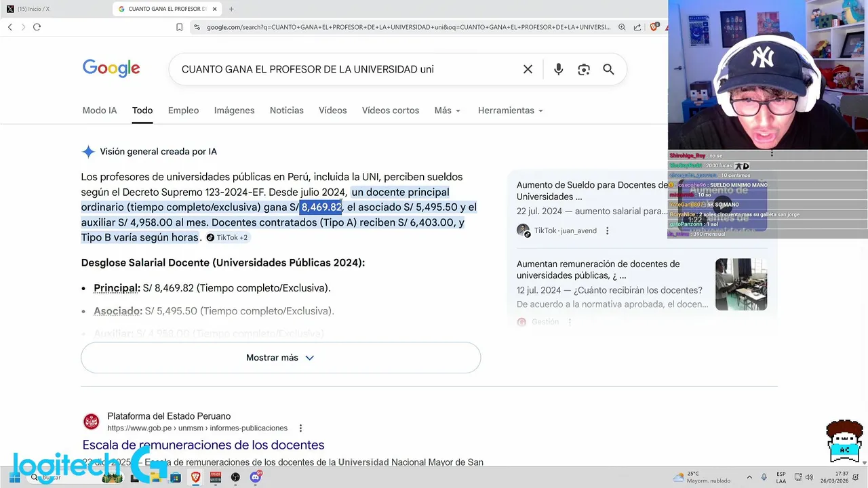The height and width of the screenshot is (488, 868).
Task: Select the CUANTO GANA EL PROFESOR tab
Action: click(x=167, y=9)
